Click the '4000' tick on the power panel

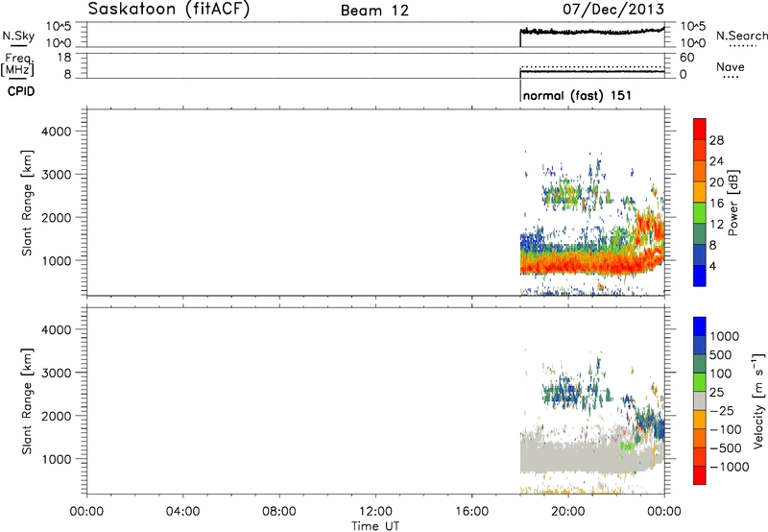(x=57, y=132)
